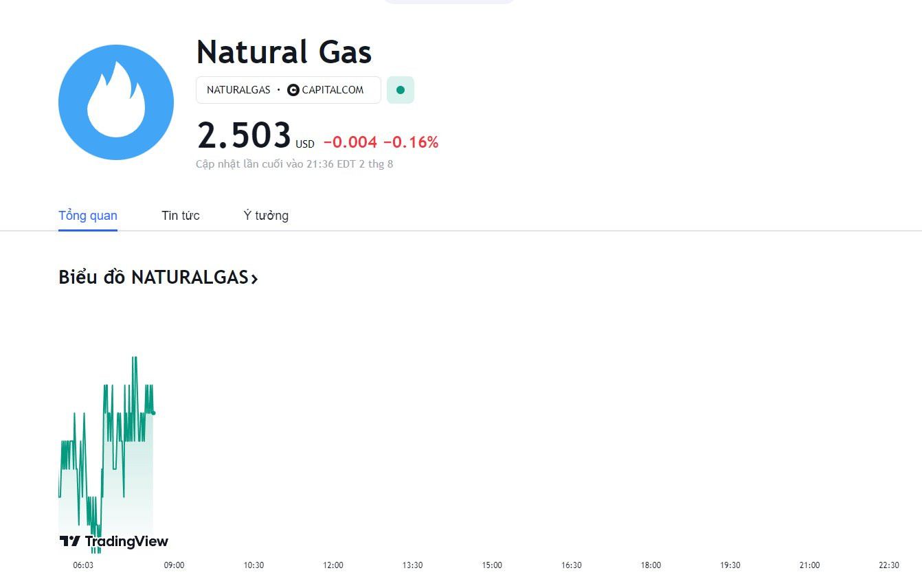Open the Ý tưởng tab
The image size is (922, 588).
click(266, 216)
